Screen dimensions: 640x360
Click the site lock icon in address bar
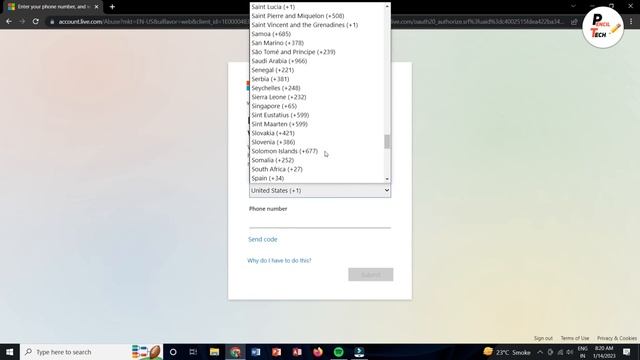(52, 22)
